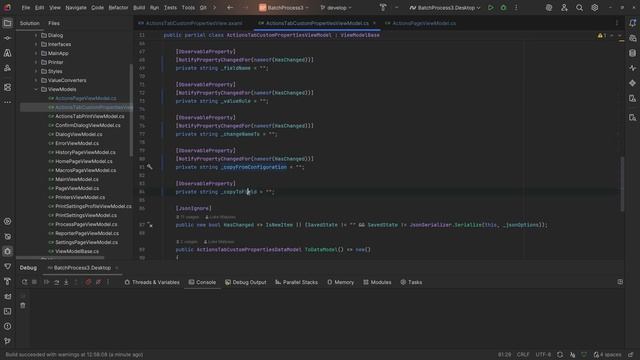Viewport: 640px width, 360px height.
Task: Open Search Everywhere magnifier icon
Action: (579, 8)
